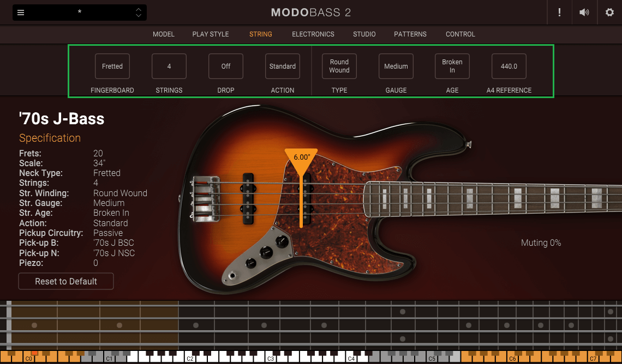Image resolution: width=622 pixels, height=364 pixels.
Task: Click the Reset to Default button
Action: click(66, 281)
